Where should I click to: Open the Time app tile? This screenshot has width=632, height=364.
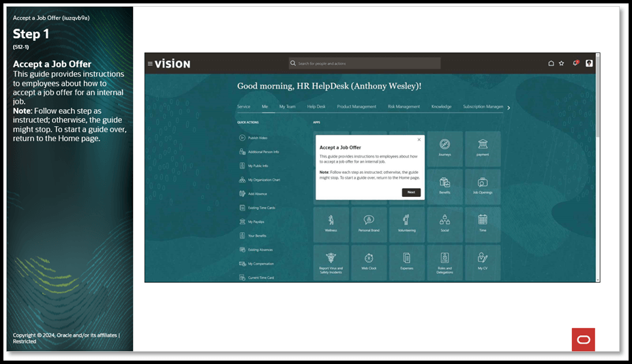[483, 224]
